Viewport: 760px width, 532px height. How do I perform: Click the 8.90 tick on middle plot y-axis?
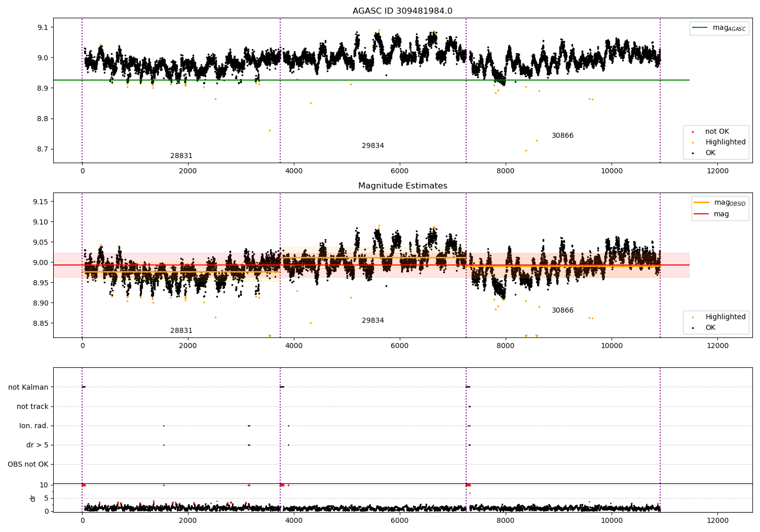click(41, 303)
